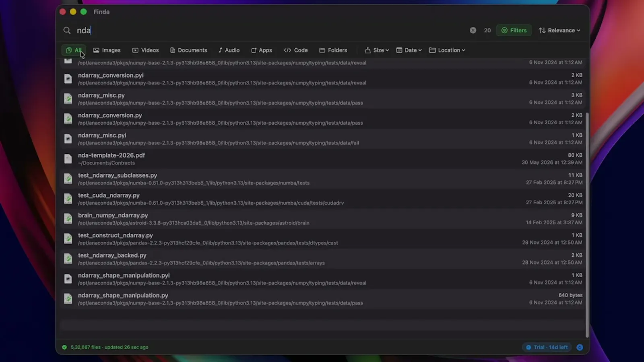Click the green index status icon
The image size is (644, 362).
coord(64,347)
